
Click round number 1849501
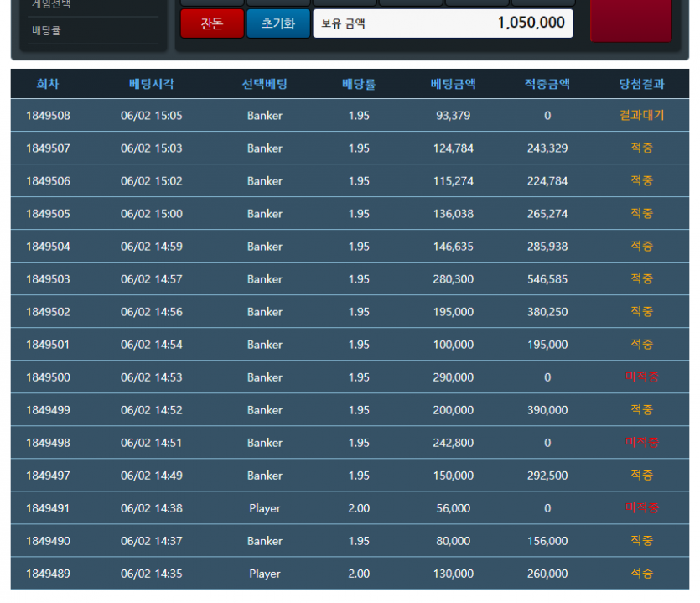tap(48, 345)
